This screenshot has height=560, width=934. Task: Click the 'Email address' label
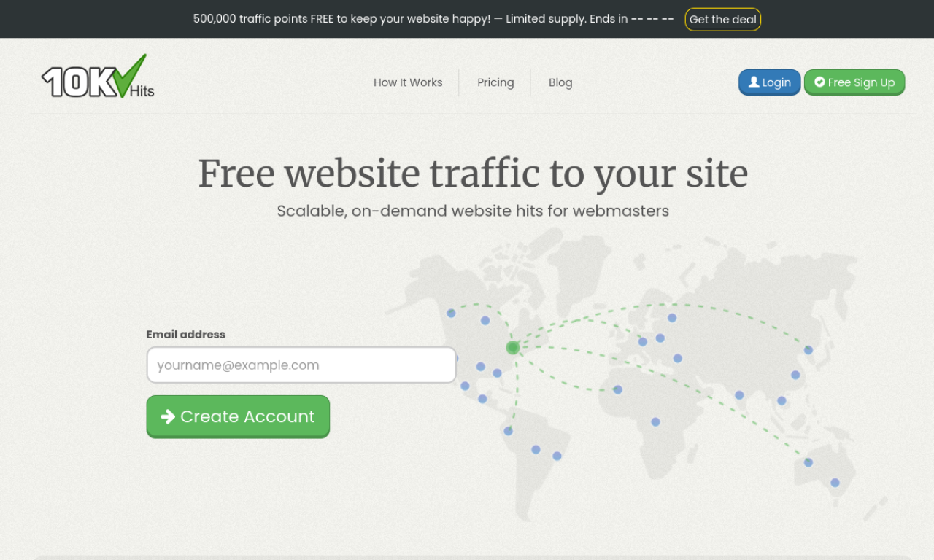(186, 335)
